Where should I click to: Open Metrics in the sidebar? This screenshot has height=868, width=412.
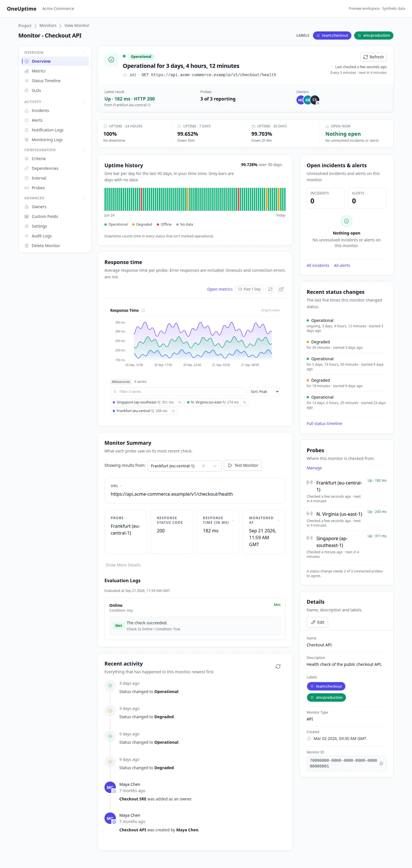[55, 71]
